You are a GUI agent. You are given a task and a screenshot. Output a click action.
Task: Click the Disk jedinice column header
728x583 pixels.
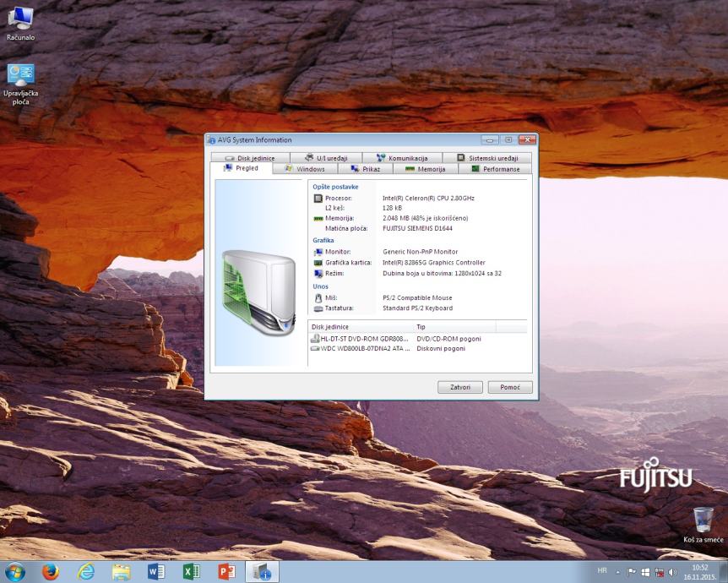[x=361, y=327]
